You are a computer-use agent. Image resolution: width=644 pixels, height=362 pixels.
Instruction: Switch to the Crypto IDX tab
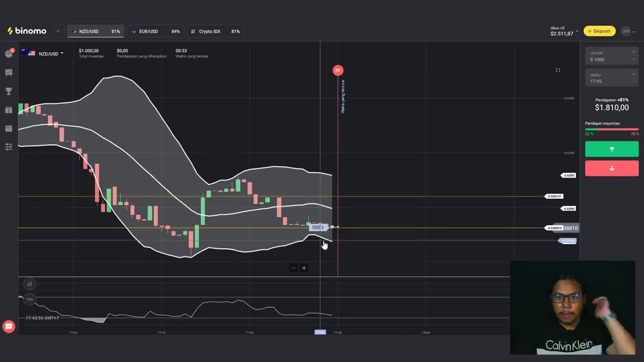point(215,31)
